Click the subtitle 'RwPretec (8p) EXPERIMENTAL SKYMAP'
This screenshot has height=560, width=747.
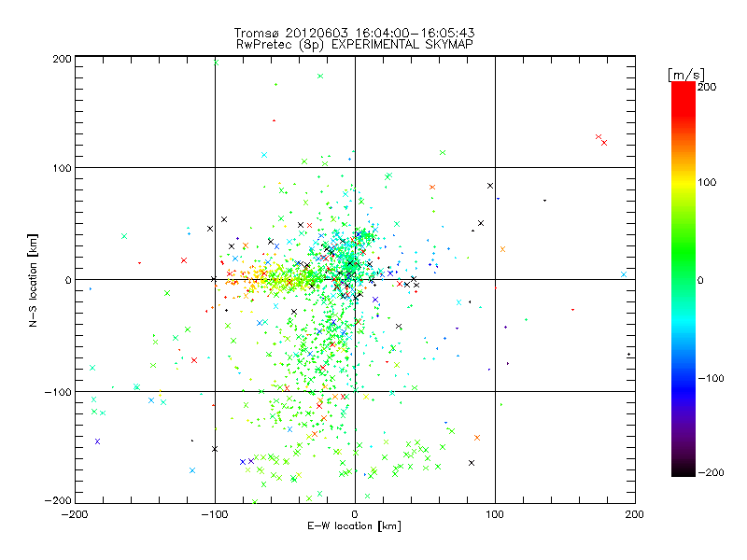coord(355,45)
